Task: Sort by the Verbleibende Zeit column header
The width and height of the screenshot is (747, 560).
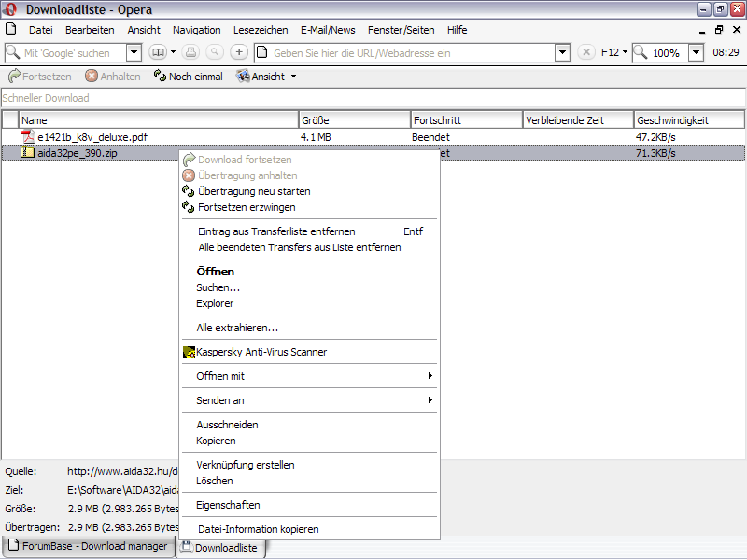Action: (578, 120)
